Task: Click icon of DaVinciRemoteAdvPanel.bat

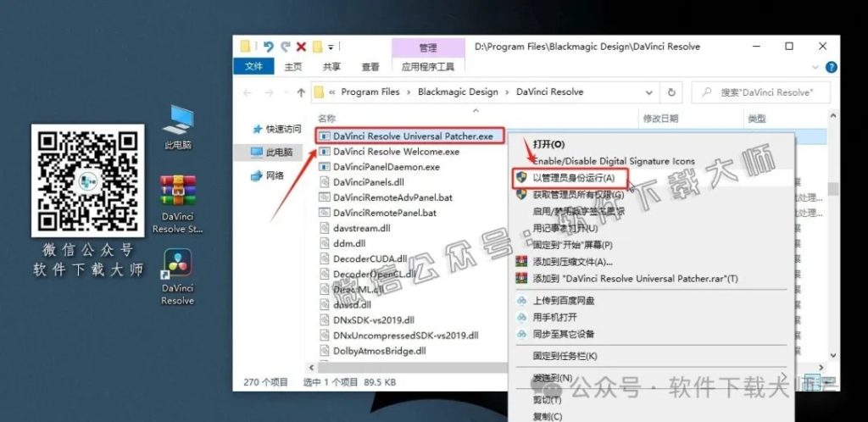Action: coord(325,197)
